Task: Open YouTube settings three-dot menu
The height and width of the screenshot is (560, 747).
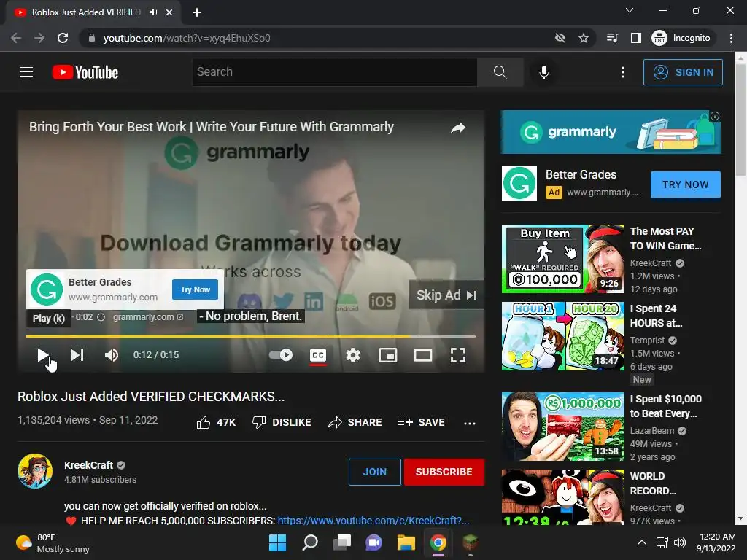Action: coord(623,72)
